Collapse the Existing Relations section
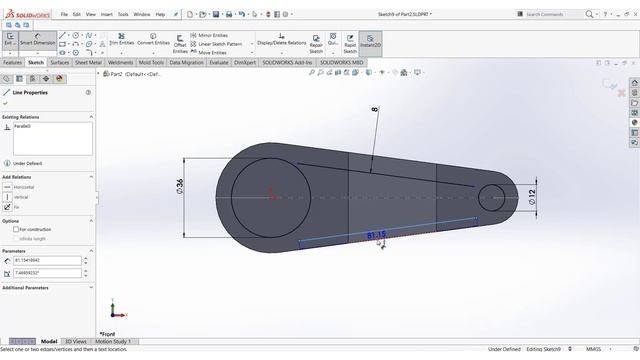 [x=91, y=117]
